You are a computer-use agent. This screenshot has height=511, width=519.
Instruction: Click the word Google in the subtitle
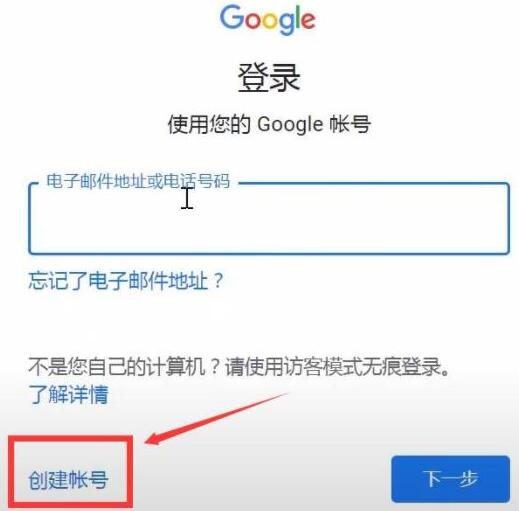[290, 125]
